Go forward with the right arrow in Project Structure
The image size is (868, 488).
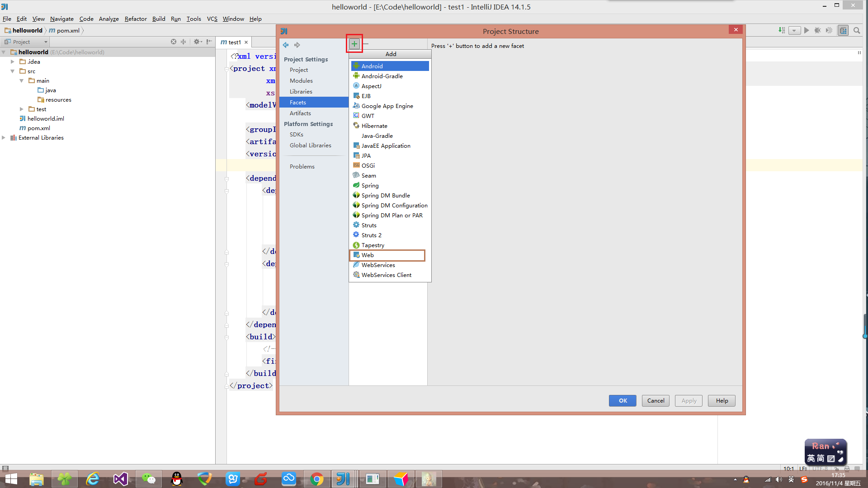pyautogui.click(x=297, y=45)
